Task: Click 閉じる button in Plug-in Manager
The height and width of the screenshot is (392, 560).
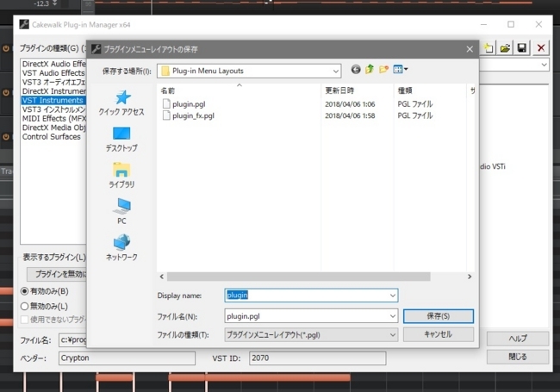Action: pos(518,357)
